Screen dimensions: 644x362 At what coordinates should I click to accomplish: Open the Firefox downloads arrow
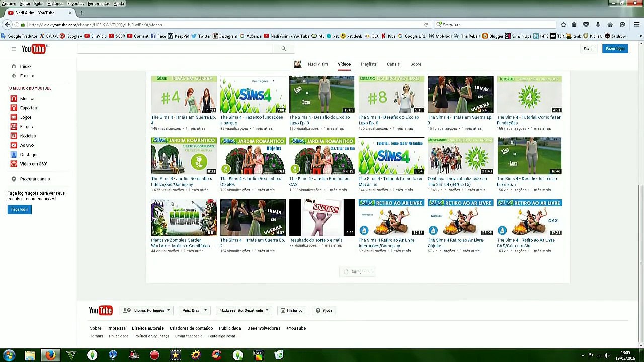(x=598, y=25)
